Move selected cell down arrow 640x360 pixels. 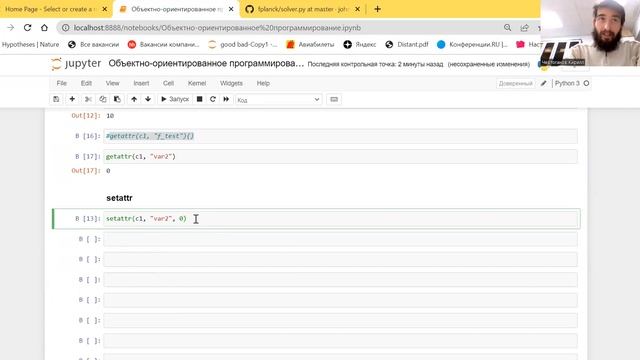coord(148,99)
